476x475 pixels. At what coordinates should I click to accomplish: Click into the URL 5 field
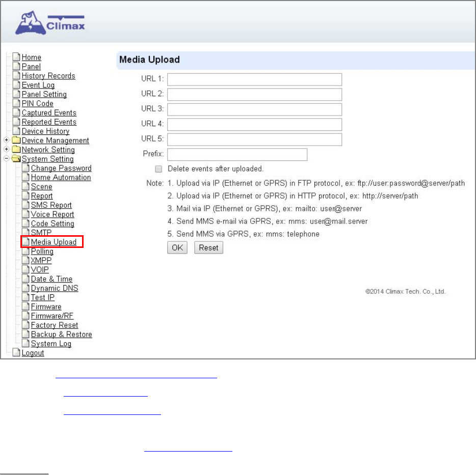point(254,139)
